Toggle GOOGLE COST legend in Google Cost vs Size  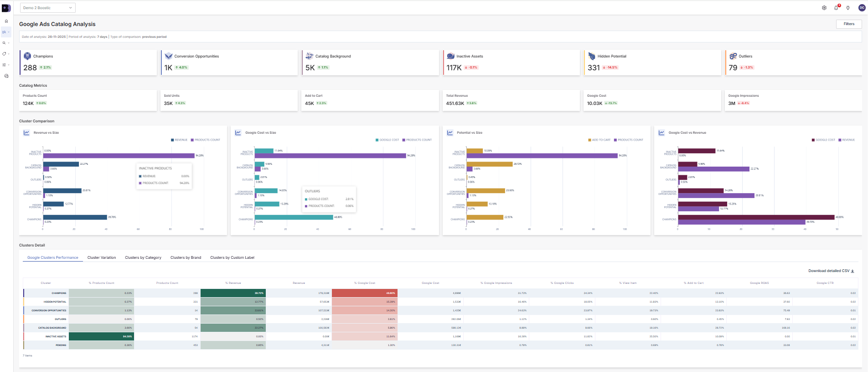pos(387,140)
